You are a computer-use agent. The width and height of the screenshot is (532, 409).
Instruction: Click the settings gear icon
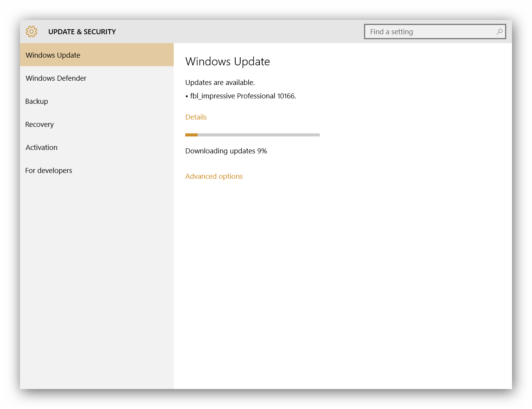point(32,32)
